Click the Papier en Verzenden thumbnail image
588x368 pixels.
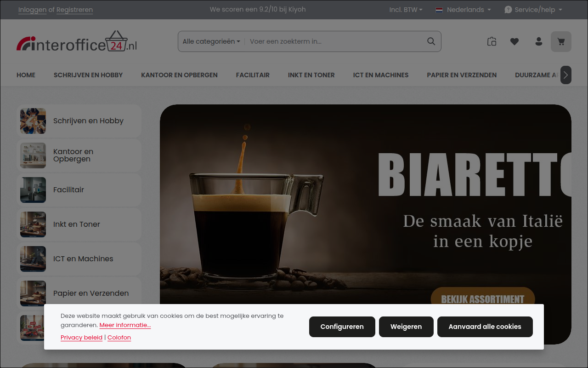[x=33, y=293]
